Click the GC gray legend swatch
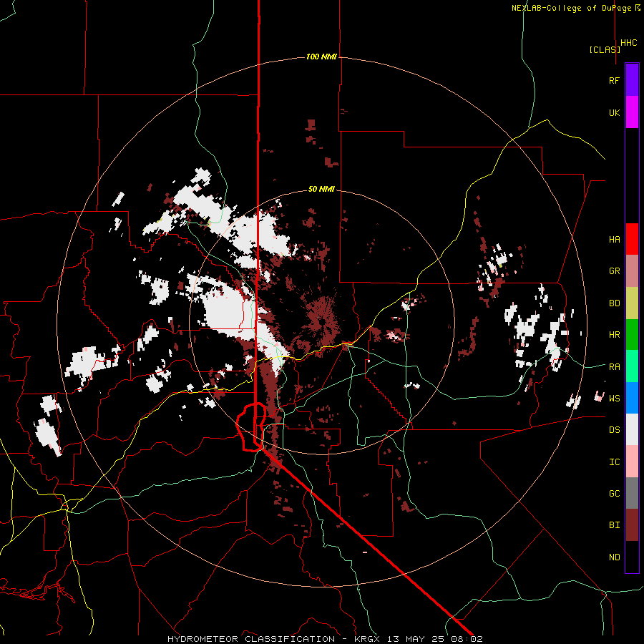Image resolution: width=644 pixels, height=644 pixels. (632, 493)
